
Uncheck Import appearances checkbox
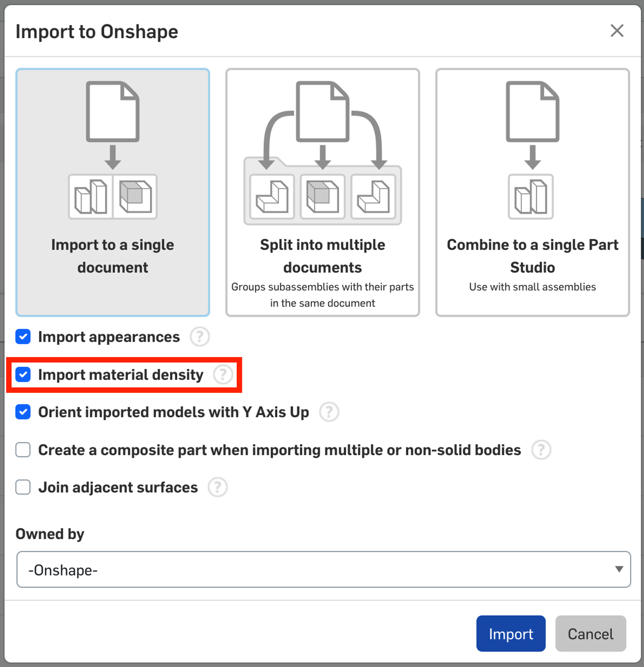(x=23, y=337)
